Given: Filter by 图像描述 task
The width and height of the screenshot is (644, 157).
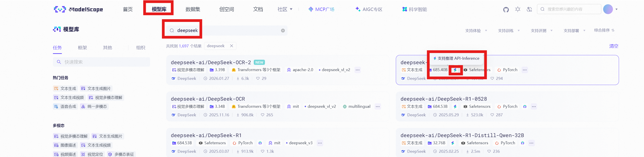Looking at the screenshot, I should coord(65,145).
